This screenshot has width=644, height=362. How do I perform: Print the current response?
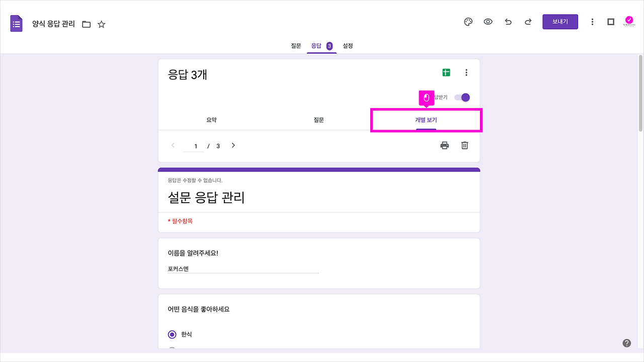pyautogui.click(x=444, y=145)
